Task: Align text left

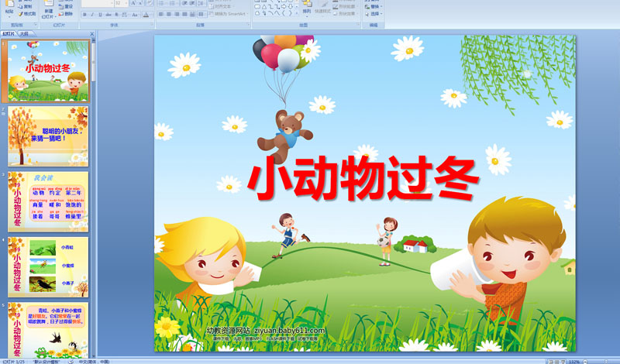Action: (x=161, y=14)
